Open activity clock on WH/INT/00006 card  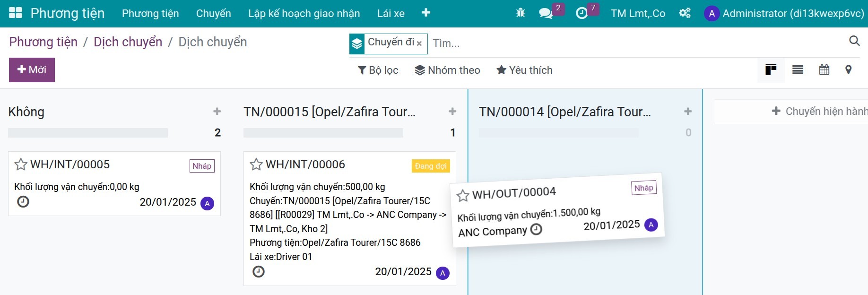(x=259, y=272)
